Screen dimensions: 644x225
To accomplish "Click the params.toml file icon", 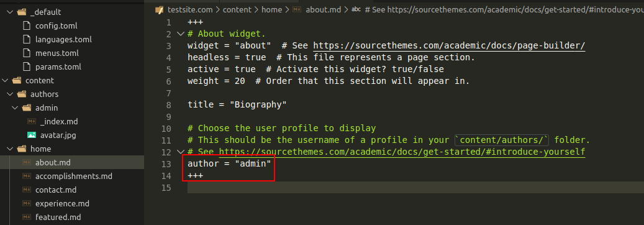I will pos(27,67).
